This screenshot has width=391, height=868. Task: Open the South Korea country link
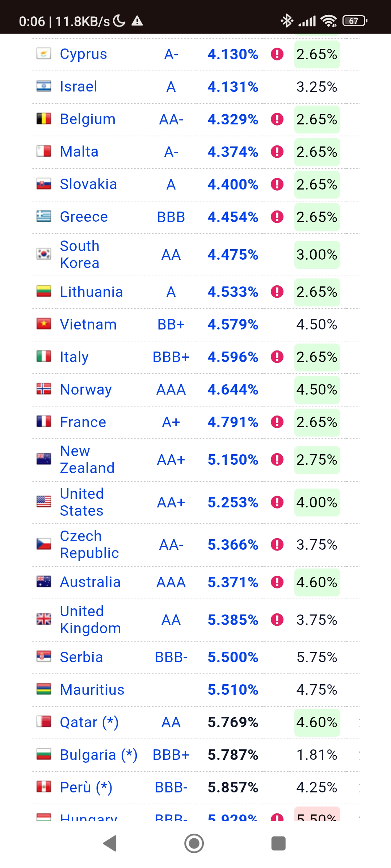(80, 255)
